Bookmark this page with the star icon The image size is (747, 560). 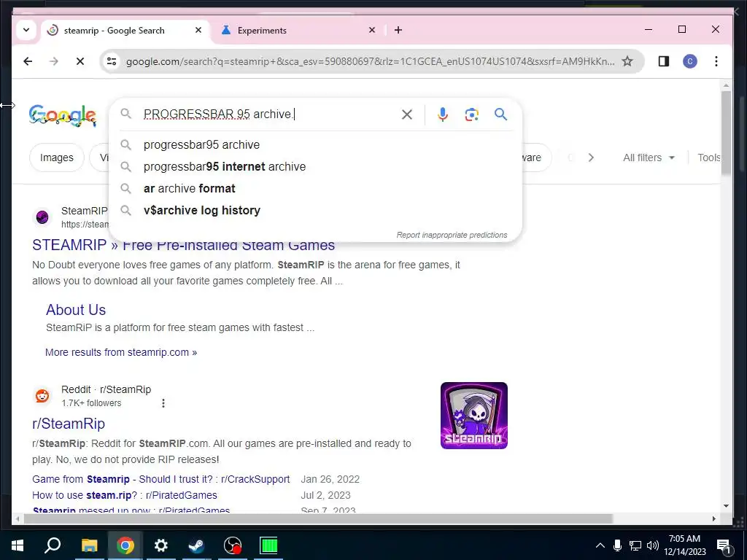[x=627, y=61]
